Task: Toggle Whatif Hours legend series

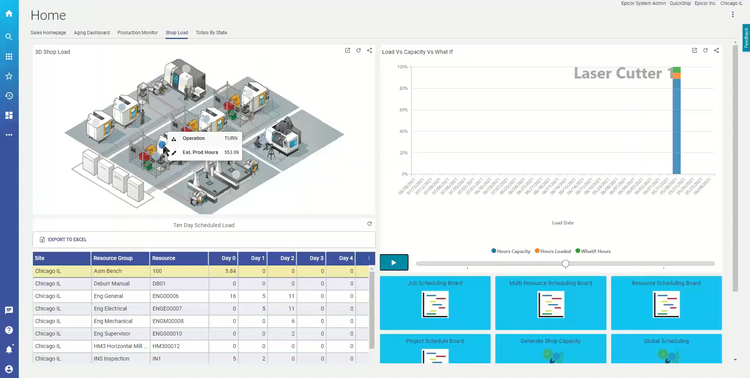Action: pyautogui.click(x=593, y=251)
